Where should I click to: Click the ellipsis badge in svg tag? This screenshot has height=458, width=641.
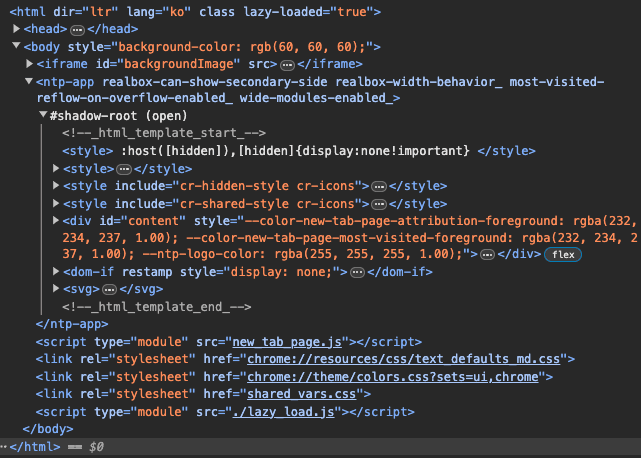[x=110, y=288]
